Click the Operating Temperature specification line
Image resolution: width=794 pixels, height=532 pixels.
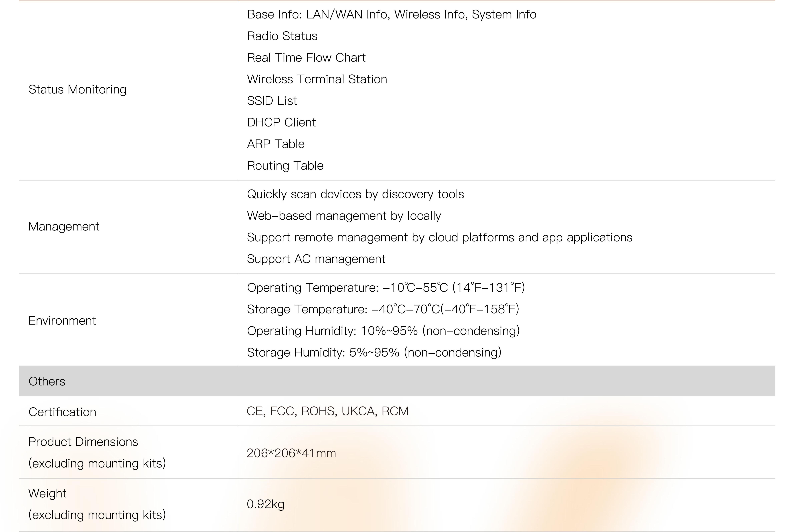pyautogui.click(x=386, y=288)
